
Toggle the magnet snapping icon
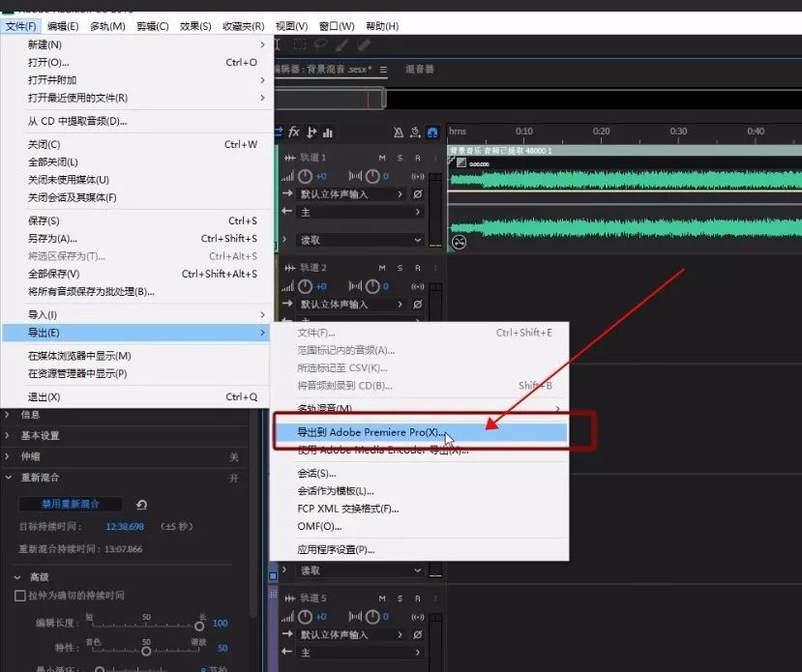click(431, 132)
